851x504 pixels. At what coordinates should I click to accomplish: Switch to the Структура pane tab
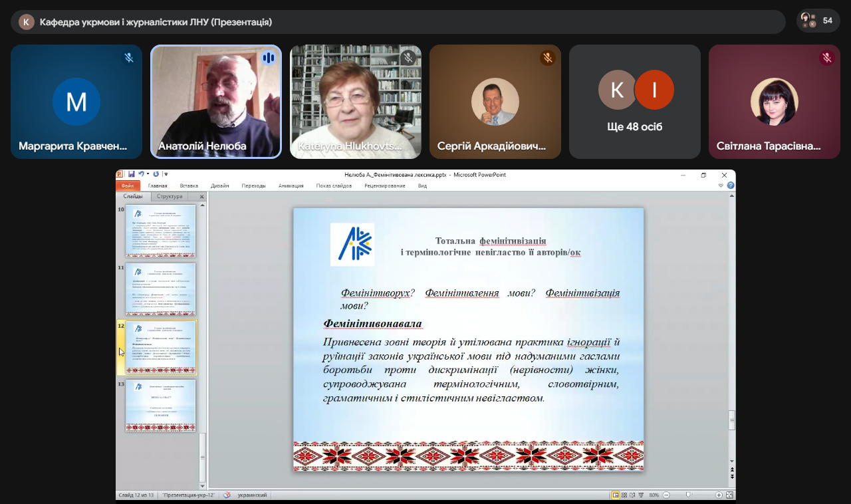(x=170, y=196)
